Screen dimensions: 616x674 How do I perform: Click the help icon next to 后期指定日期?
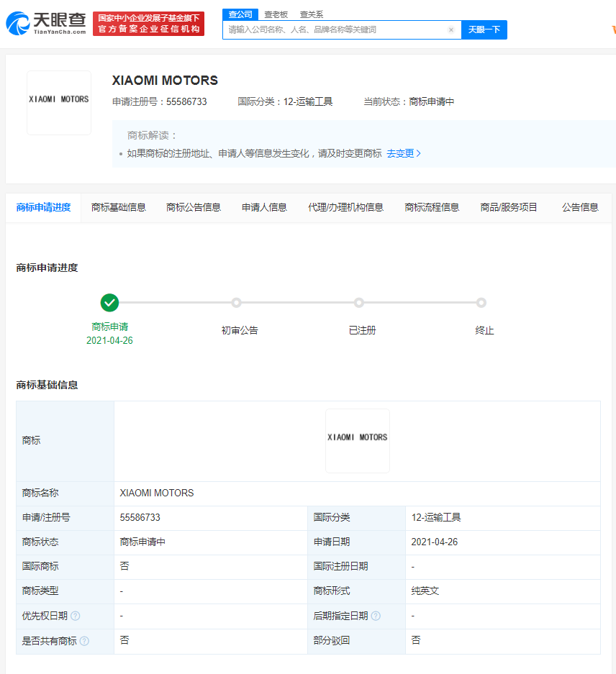pyautogui.click(x=376, y=616)
